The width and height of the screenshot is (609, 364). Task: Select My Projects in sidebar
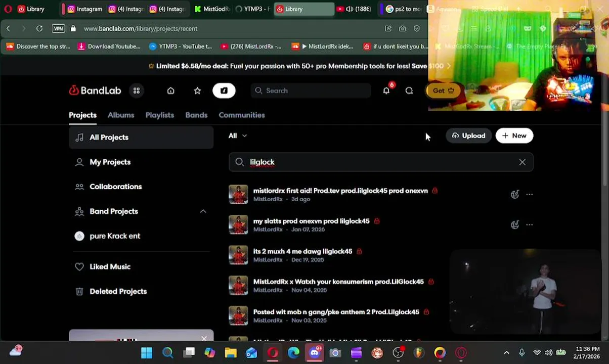point(141,162)
